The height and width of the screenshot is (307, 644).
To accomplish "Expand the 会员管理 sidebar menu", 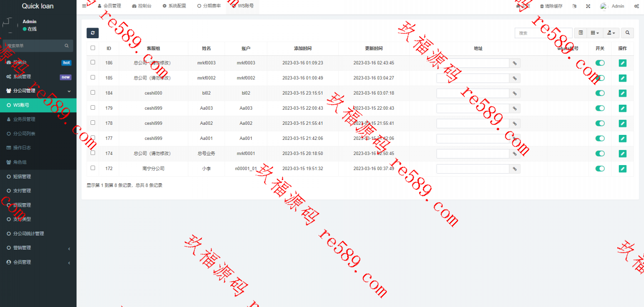I will tap(38, 262).
